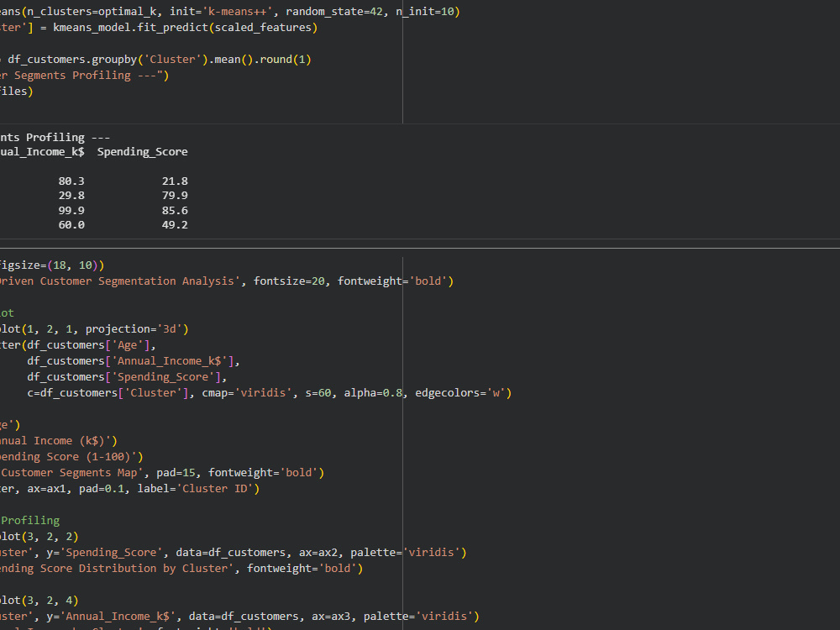Click df_customers['Spending_Score'] in the scatter call

(x=124, y=377)
